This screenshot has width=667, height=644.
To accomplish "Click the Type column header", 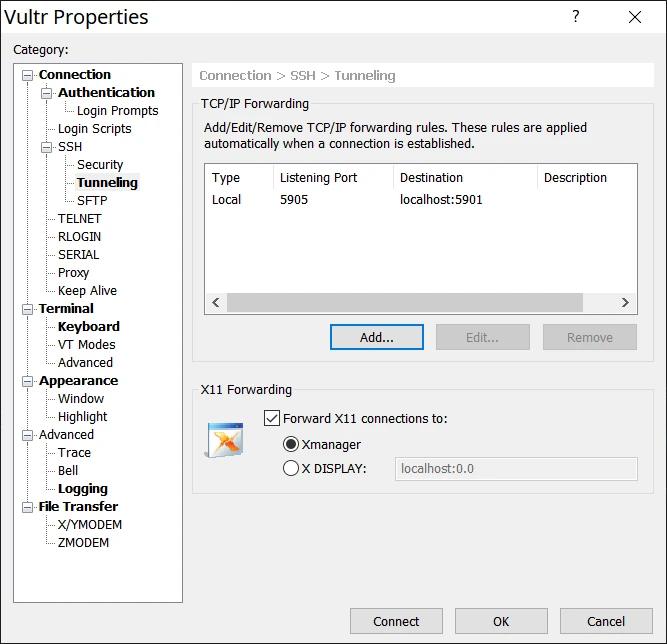I will click(239, 177).
